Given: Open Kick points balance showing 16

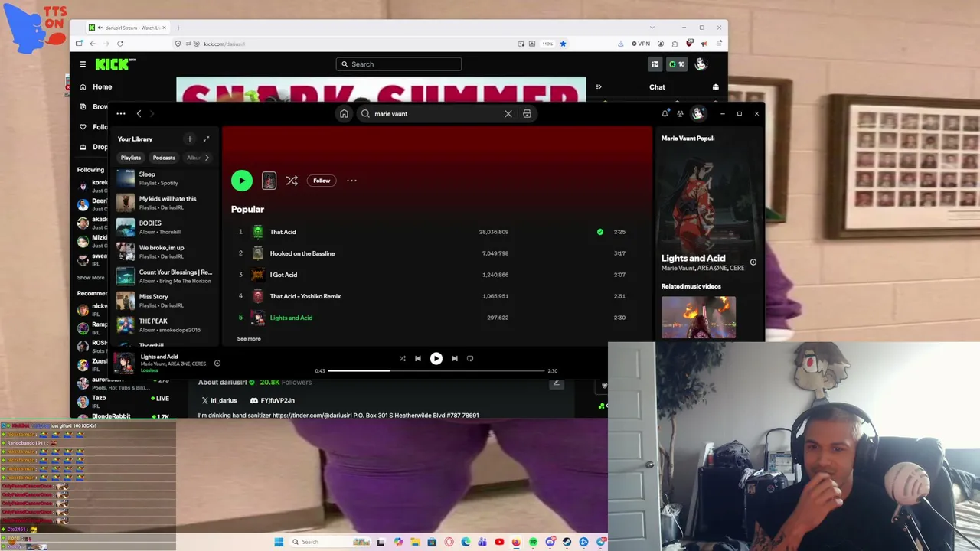Looking at the screenshot, I should (x=677, y=64).
